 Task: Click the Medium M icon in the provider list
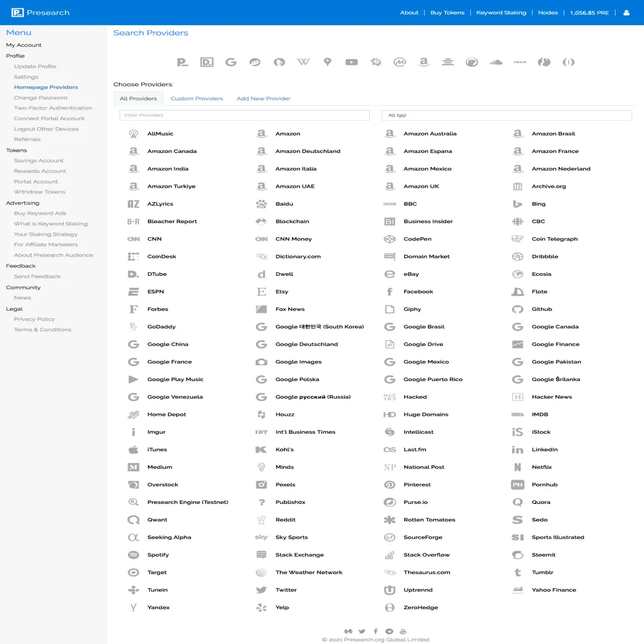134,467
